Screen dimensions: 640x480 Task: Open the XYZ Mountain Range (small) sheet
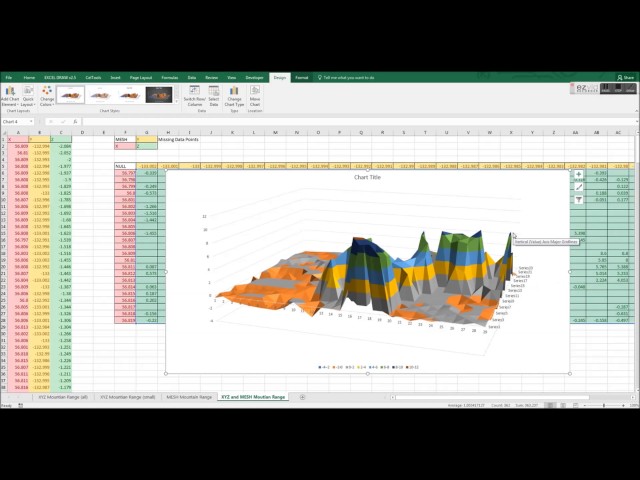127,397
